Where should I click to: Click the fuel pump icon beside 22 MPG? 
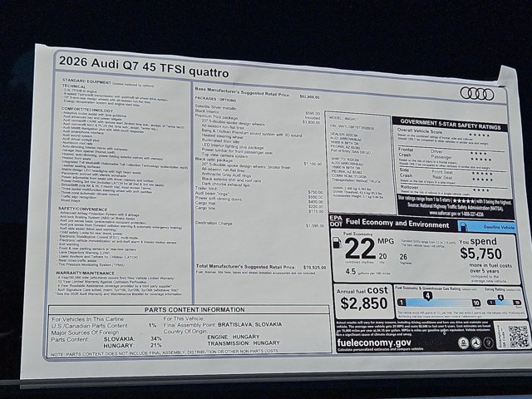337,244
